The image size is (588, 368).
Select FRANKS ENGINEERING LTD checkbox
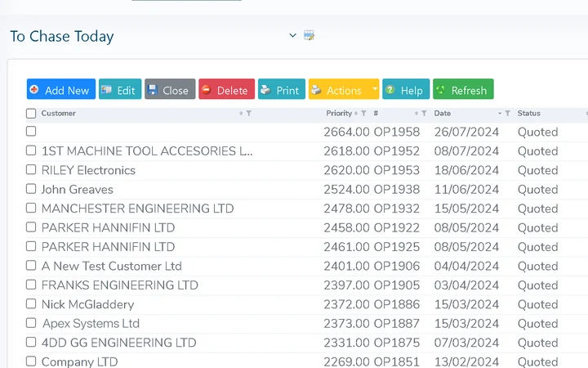point(31,285)
